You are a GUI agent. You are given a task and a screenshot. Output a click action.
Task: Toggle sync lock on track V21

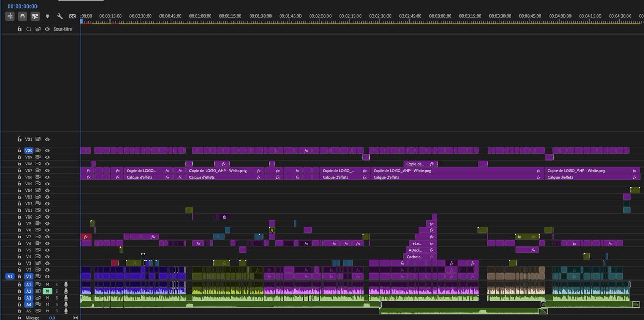[x=38, y=139]
